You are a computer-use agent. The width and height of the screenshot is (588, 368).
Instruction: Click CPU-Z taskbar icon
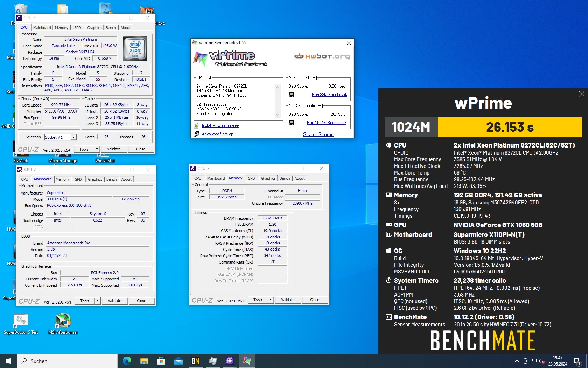(230, 361)
